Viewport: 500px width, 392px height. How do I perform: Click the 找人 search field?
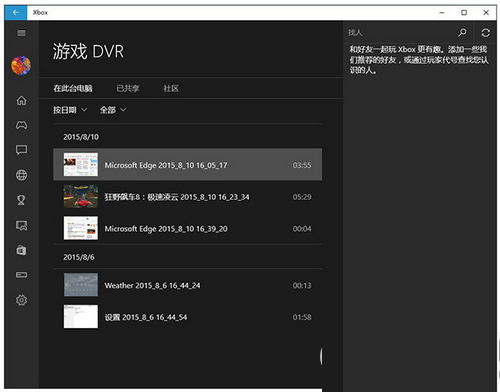click(x=400, y=33)
